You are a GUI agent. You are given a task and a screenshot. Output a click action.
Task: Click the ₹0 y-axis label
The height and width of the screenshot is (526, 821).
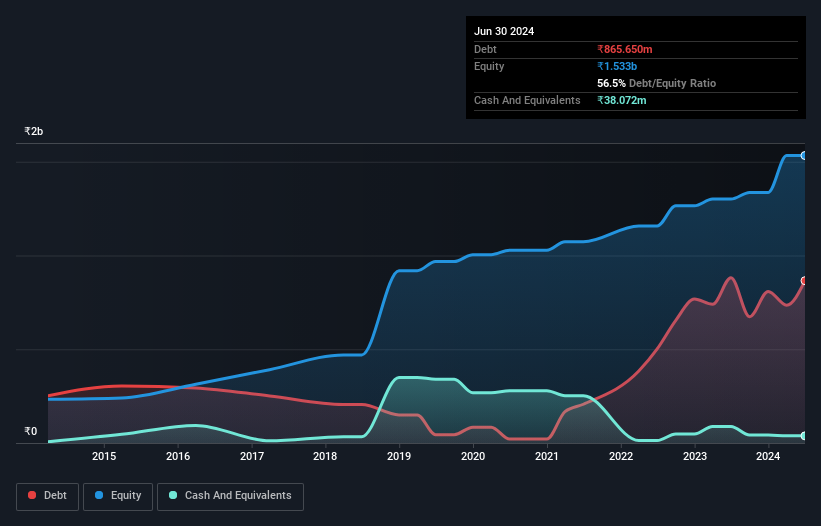pos(30,431)
